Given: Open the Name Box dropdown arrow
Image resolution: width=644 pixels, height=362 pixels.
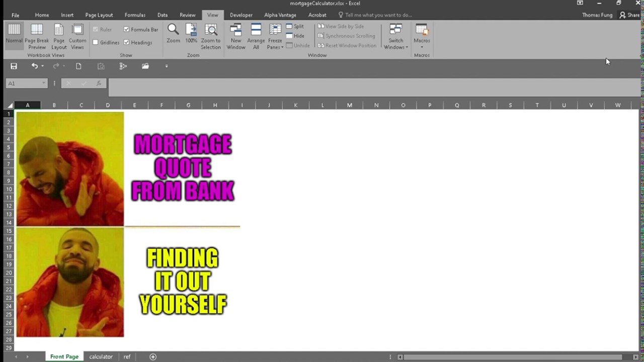Looking at the screenshot, I should (44, 83).
